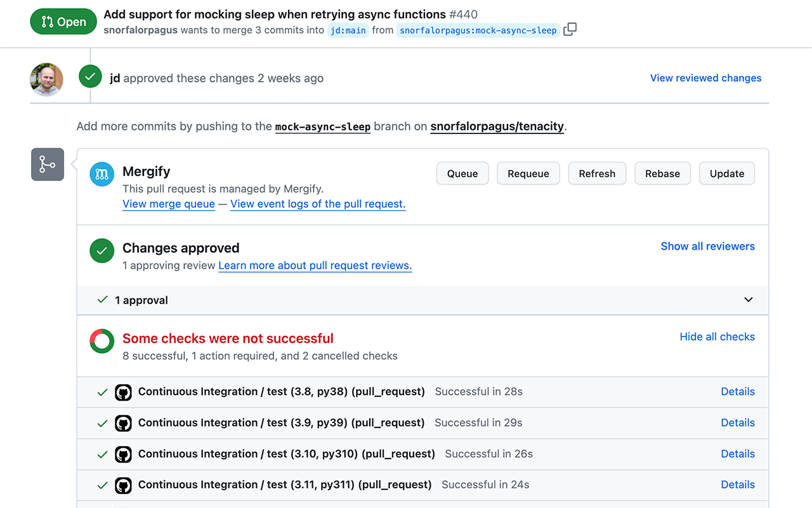Open the snorfalorpagus:mock-async-sleep branch label
This screenshot has width=812, height=508.
(477, 30)
